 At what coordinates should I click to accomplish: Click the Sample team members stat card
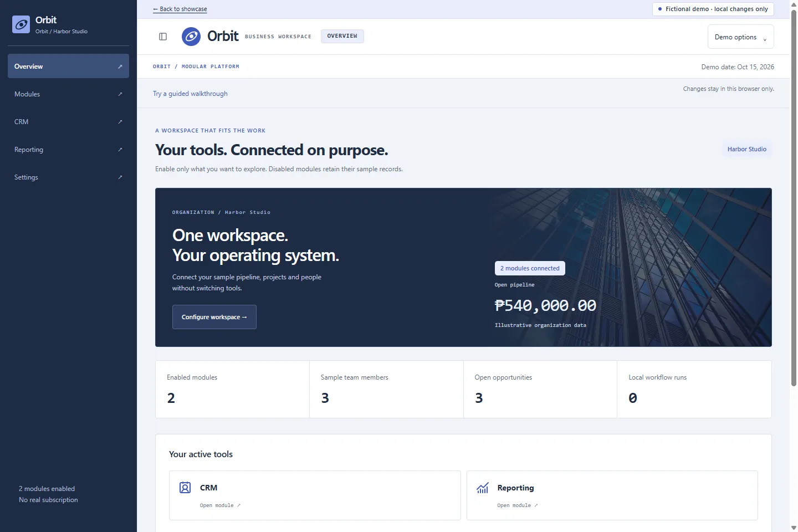pyautogui.click(x=386, y=389)
